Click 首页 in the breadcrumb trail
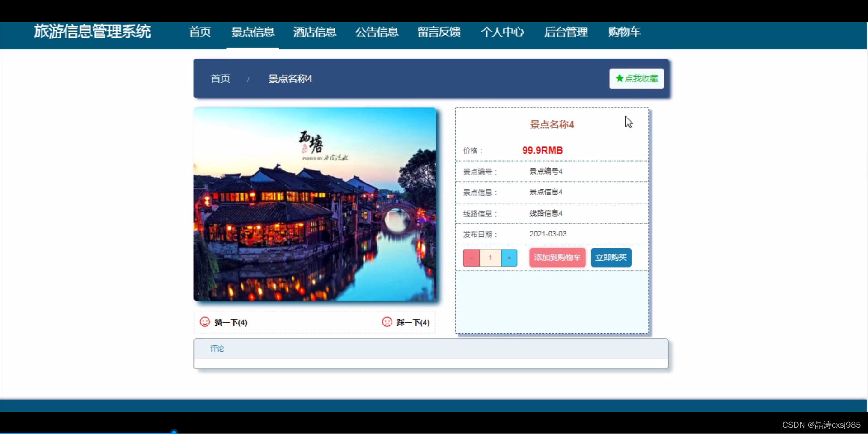Image resolution: width=868 pixels, height=434 pixels. (x=220, y=78)
